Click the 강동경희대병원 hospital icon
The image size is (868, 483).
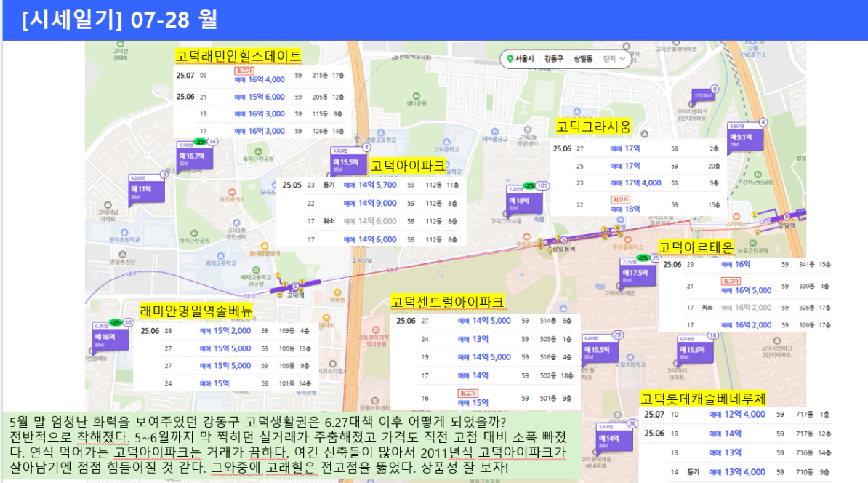376,330
